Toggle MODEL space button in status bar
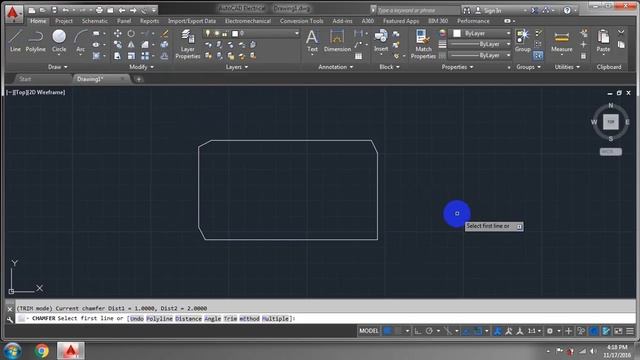Image resolution: width=640 pixels, height=360 pixels. [369, 331]
